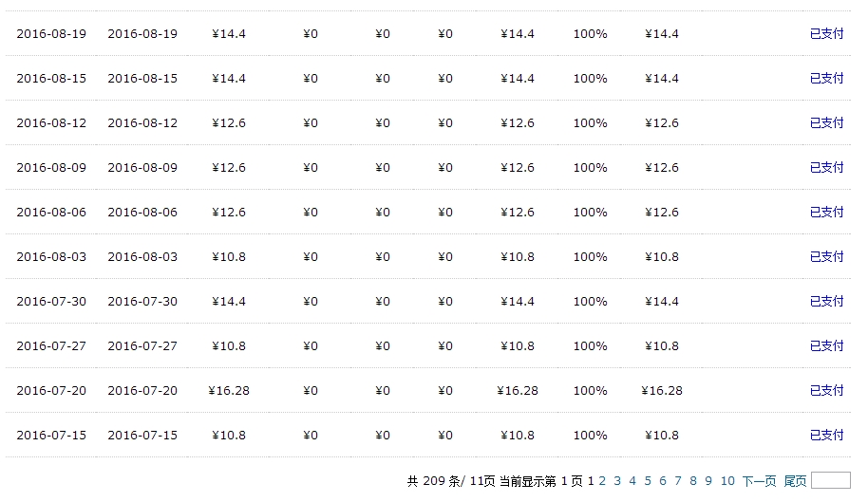Viewport: 868px width, 502px height.
Task: Open the 已支付 link for 2016-08-15
Action: coord(826,79)
